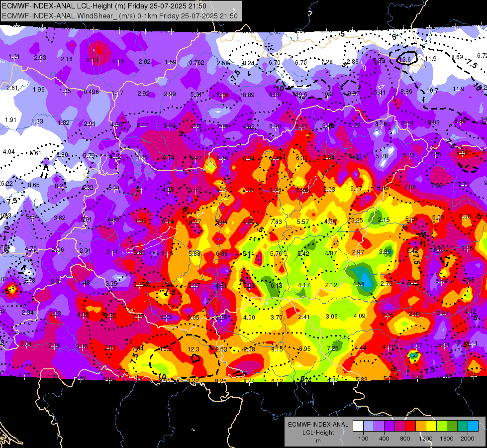Click the legend label 400
This screenshot has width=487, height=448.
click(384, 439)
